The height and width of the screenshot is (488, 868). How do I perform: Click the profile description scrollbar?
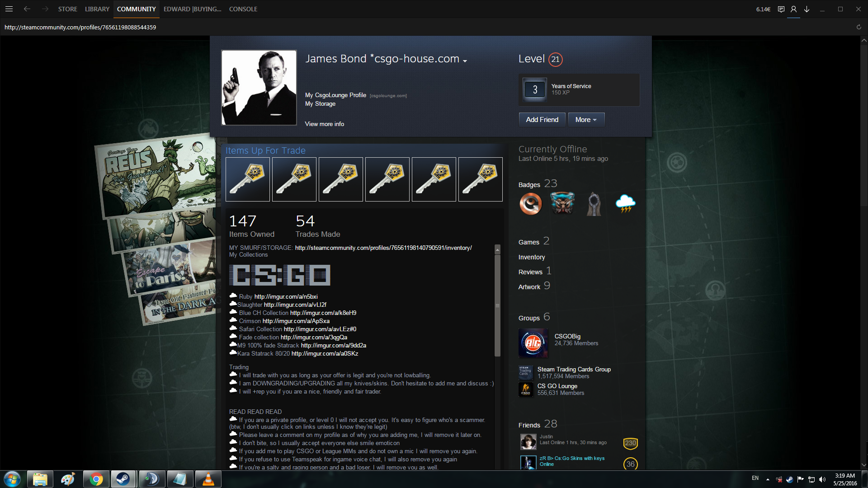click(497, 305)
